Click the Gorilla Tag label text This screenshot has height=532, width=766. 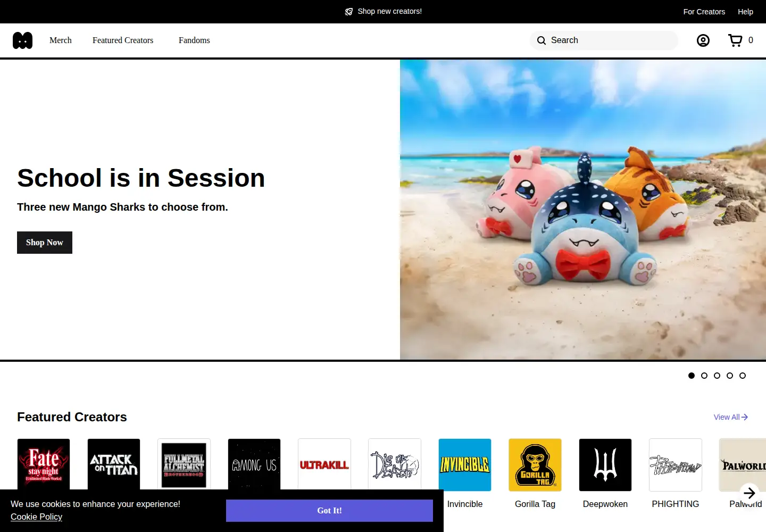coord(535,504)
